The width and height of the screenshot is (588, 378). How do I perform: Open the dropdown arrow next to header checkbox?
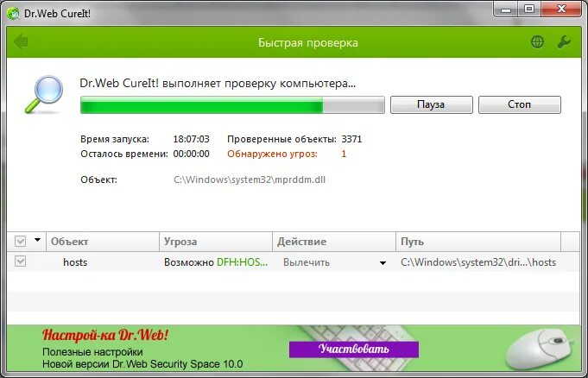click(37, 240)
